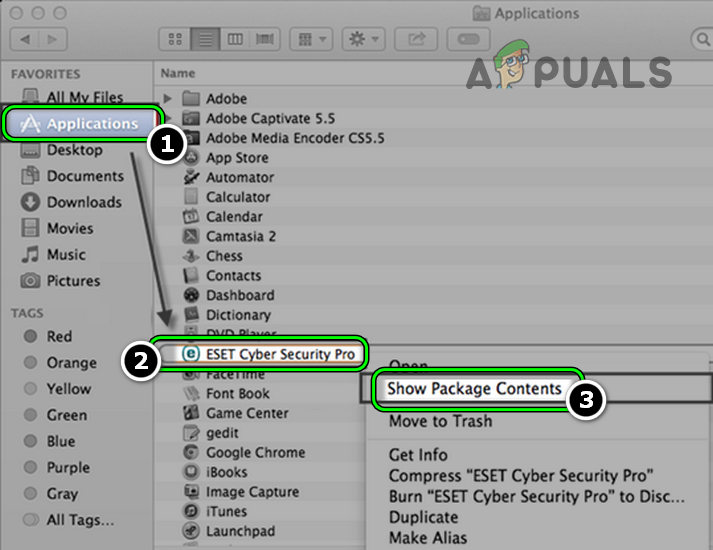Select the Dashboard app icon

coord(191,295)
